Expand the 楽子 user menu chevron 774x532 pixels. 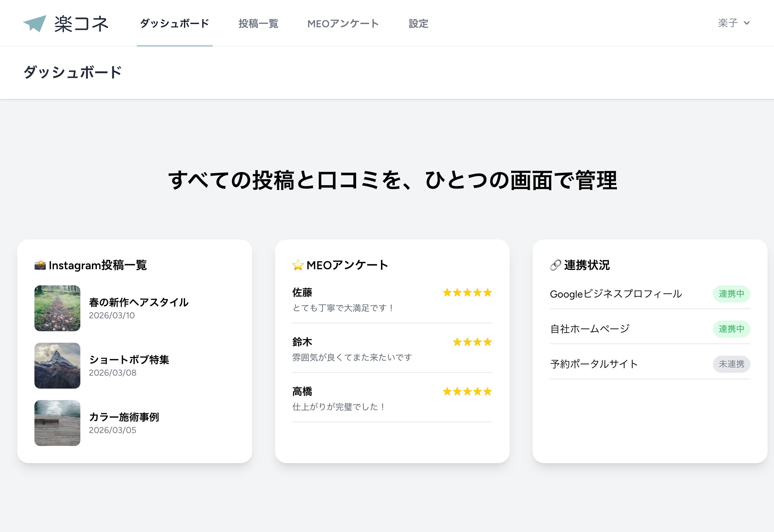[747, 23]
